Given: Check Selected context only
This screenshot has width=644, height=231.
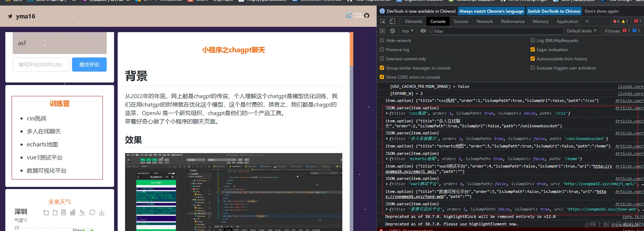Looking at the screenshot, I should [x=382, y=59].
